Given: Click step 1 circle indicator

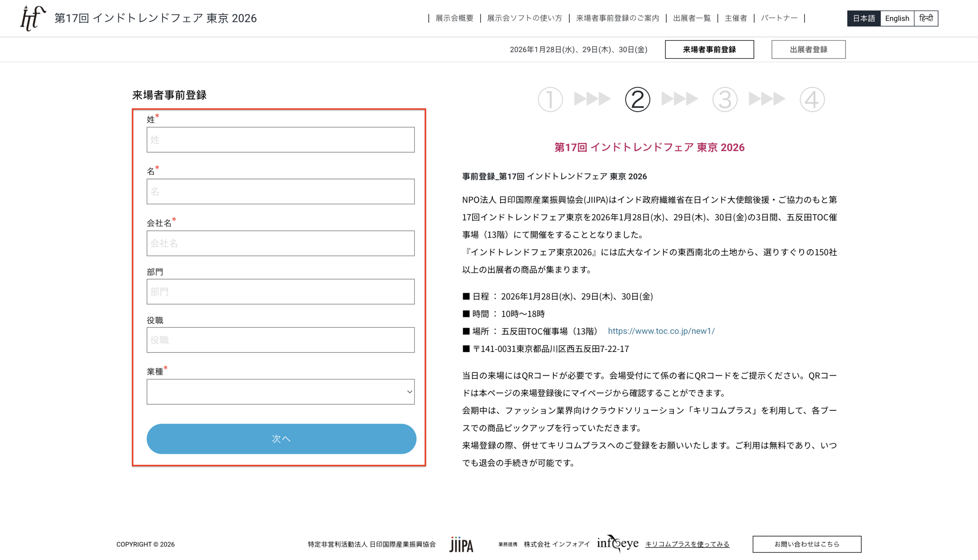Looking at the screenshot, I should point(550,100).
